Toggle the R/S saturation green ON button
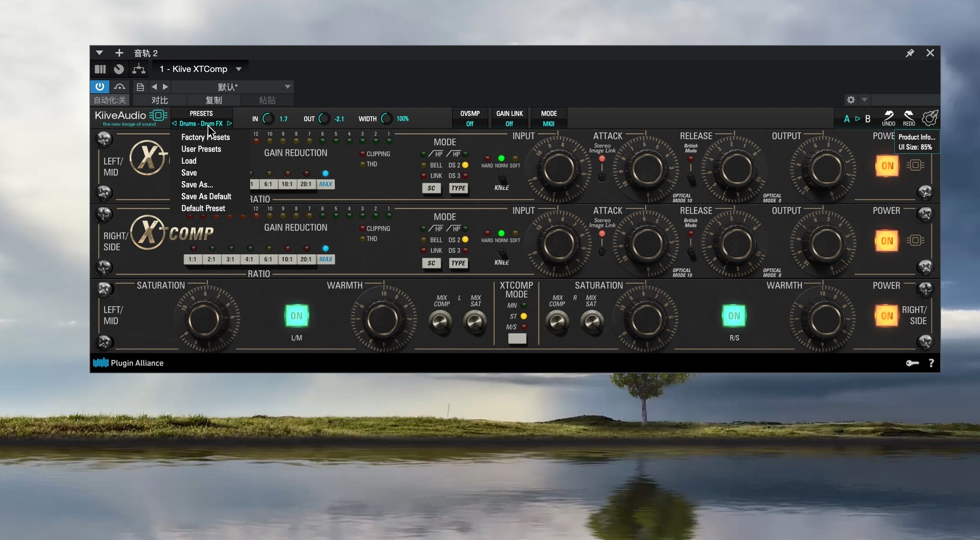 (x=734, y=316)
